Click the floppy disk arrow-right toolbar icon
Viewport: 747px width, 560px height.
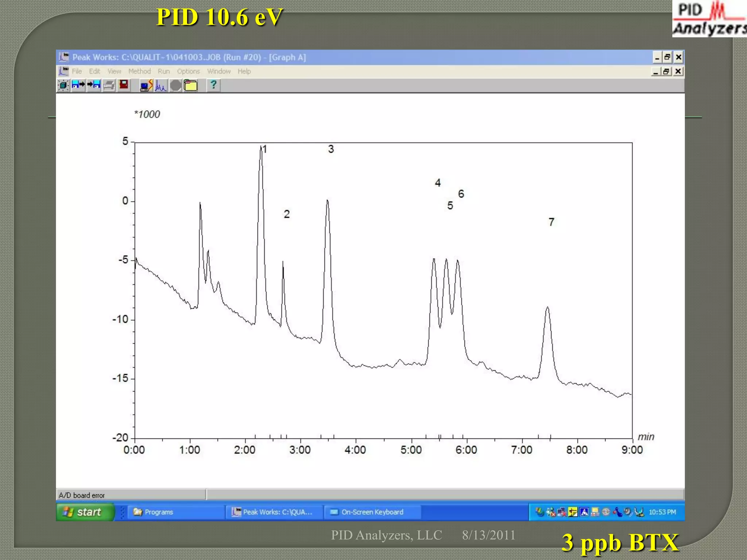pos(78,85)
